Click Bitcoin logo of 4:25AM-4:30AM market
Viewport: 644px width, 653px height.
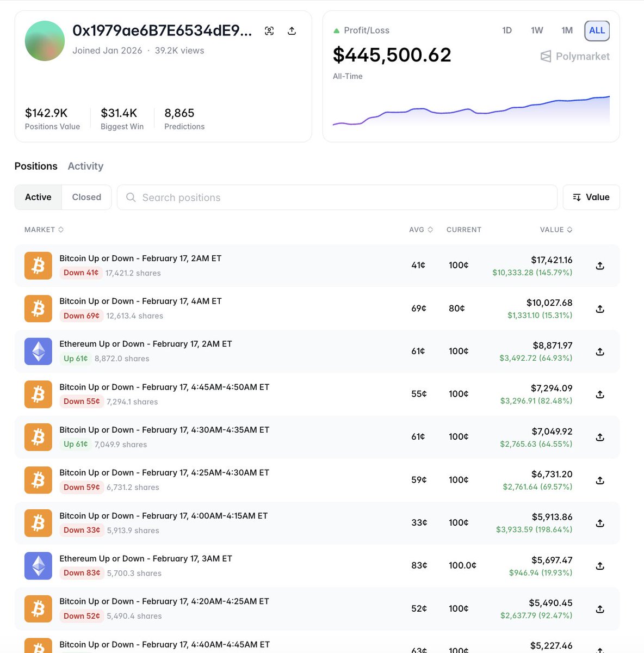pos(38,480)
